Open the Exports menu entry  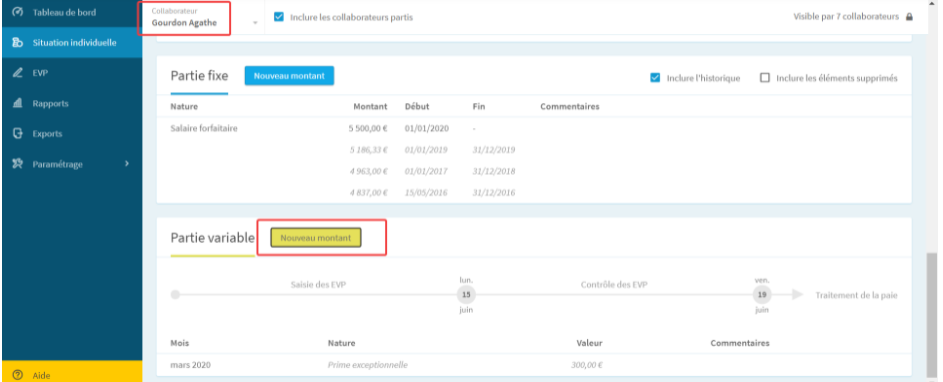[72, 134]
